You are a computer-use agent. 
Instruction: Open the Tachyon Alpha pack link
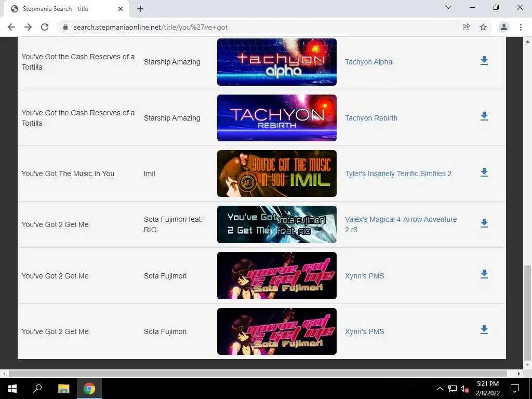pyautogui.click(x=368, y=62)
